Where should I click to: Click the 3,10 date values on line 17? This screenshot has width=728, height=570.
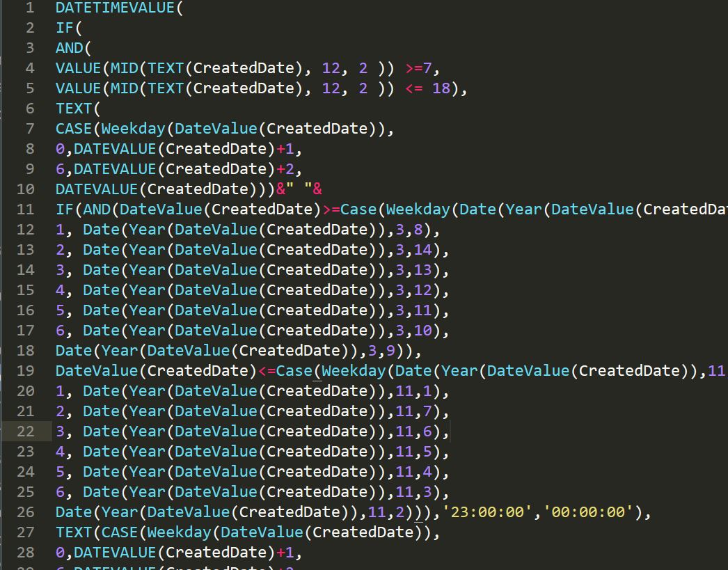coord(414,331)
